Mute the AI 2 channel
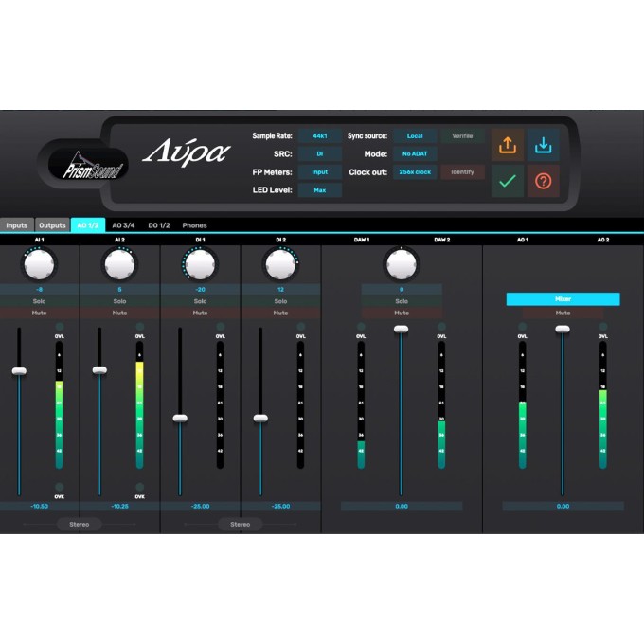This screenshot has height=644, width=644. coord(119,313)
